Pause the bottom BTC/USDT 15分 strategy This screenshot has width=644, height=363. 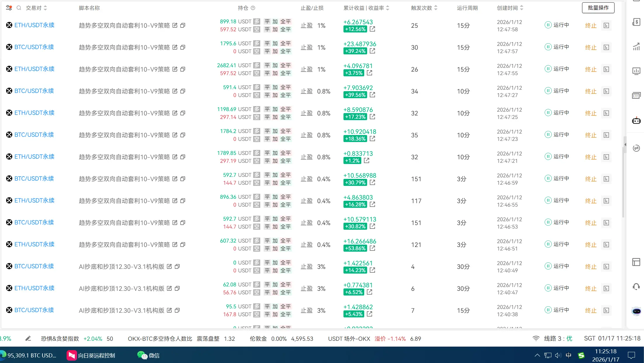pos(548,310)
